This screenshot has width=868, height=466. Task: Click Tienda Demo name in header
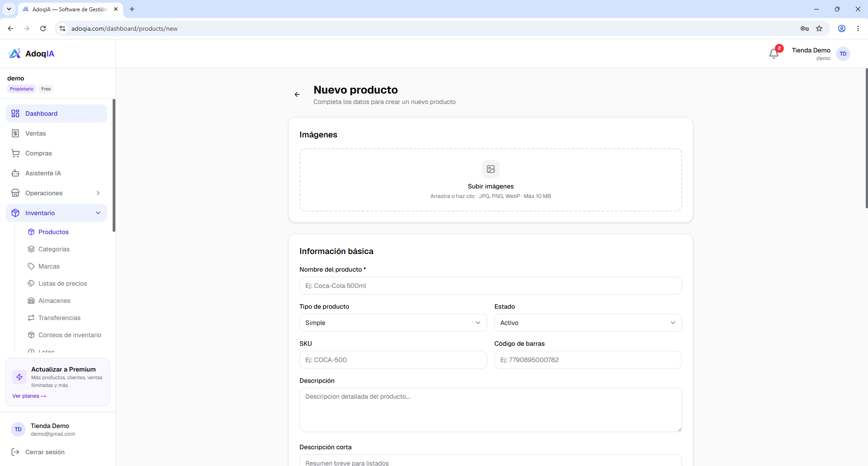pos(811,50)
